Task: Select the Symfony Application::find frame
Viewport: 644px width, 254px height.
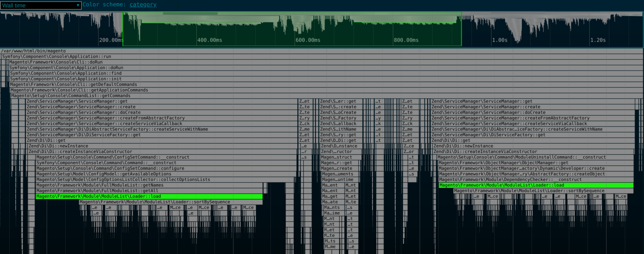Action: (326, 74)
